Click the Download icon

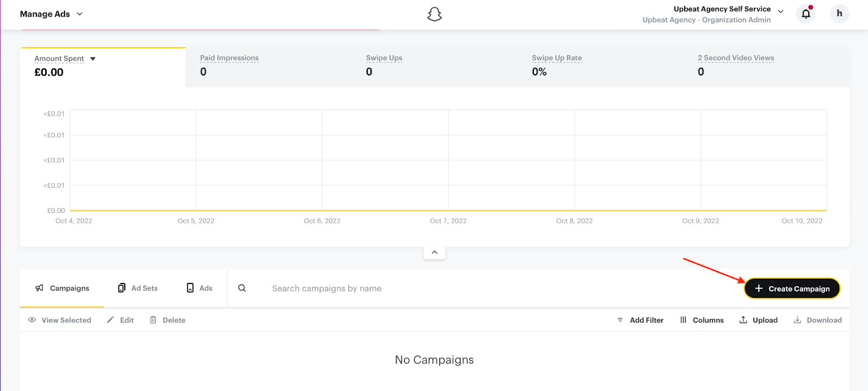tap(797, 320)
